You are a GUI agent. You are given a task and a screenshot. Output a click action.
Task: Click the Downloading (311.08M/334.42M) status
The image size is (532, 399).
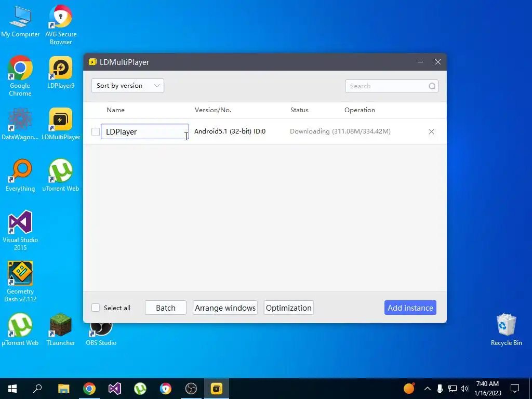tap(340, 131)
